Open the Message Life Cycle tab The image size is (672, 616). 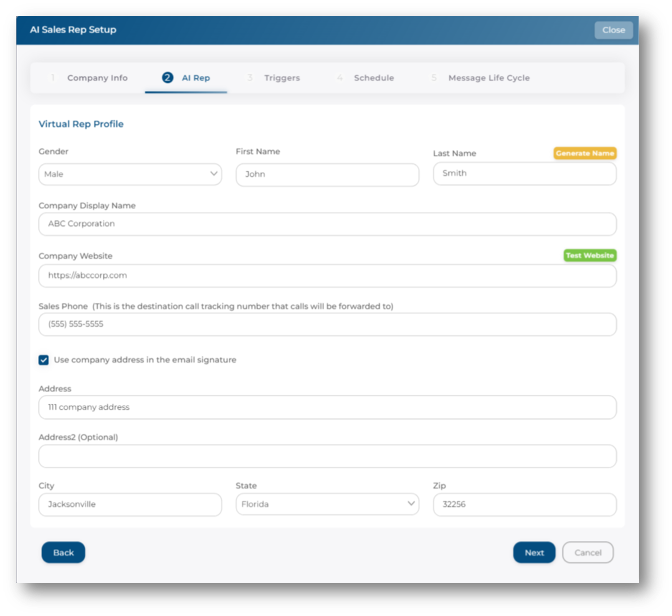[480, 78]
